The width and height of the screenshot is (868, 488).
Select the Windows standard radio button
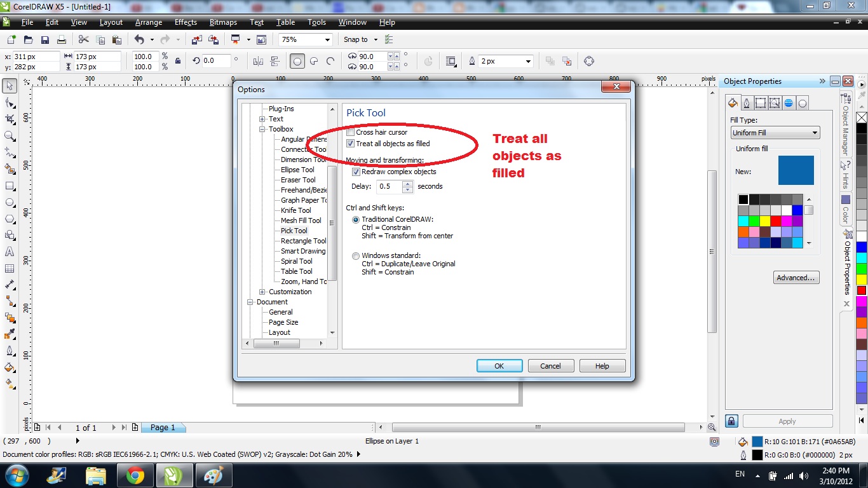[x=356, y=256]
